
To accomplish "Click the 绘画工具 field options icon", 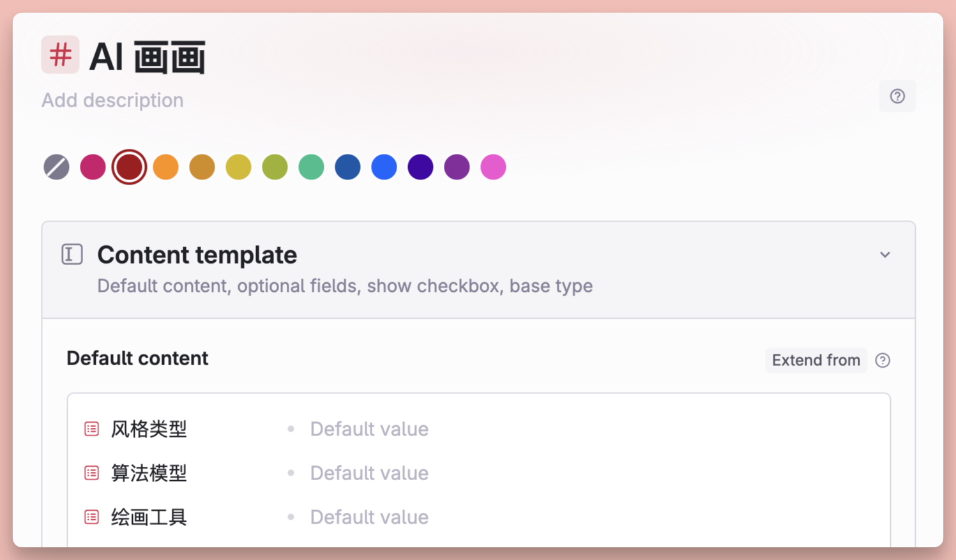I will [x=92, y=517].
